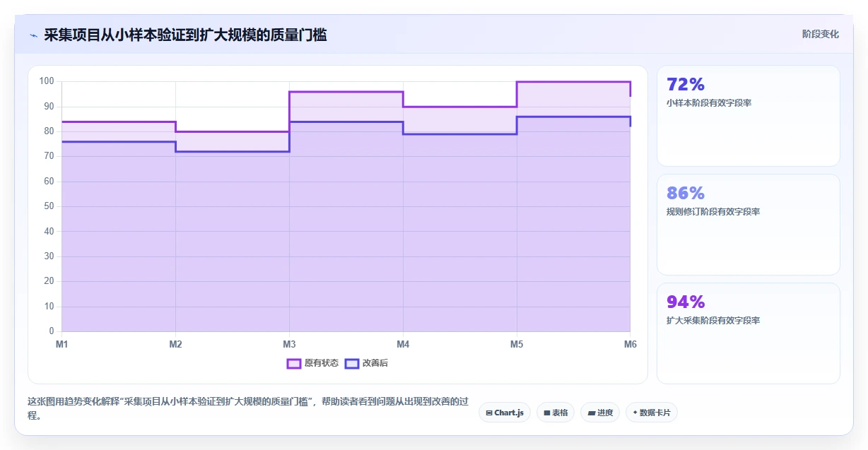
Task: Click the 阶段变化 label in header
Action: click(x=821, y=34)
